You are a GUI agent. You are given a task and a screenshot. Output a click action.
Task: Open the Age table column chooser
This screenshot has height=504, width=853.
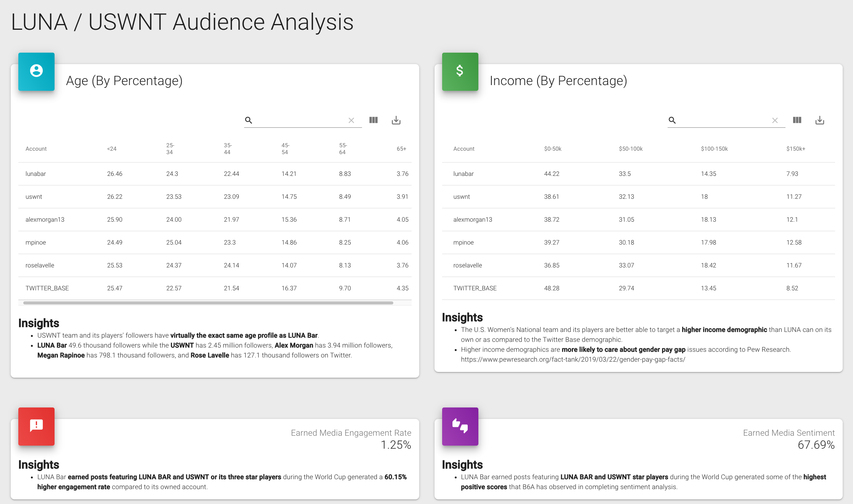tap(373, 120)
